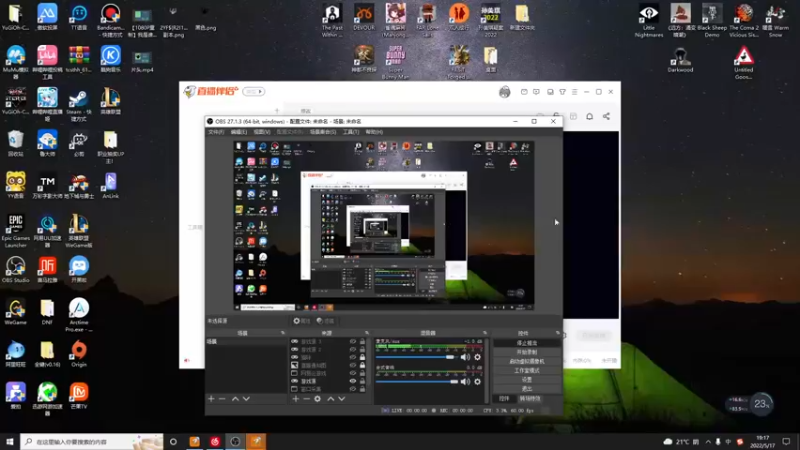Select the Untitled Goose Game desktop icon
The height and width of the screenshot is (450, 800).
tap(743, 63)
